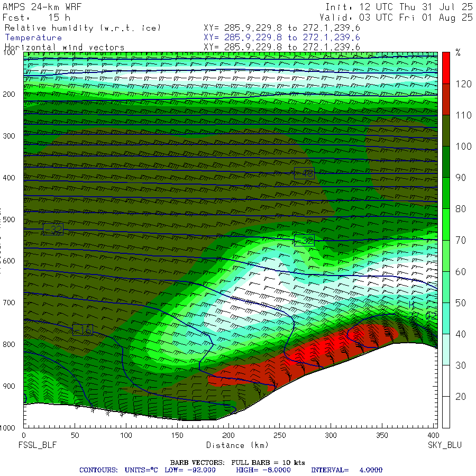Click 'Horizontal wind vectors' label
Image resolution: width=476 pixels, height=476 pixels.
65,48
